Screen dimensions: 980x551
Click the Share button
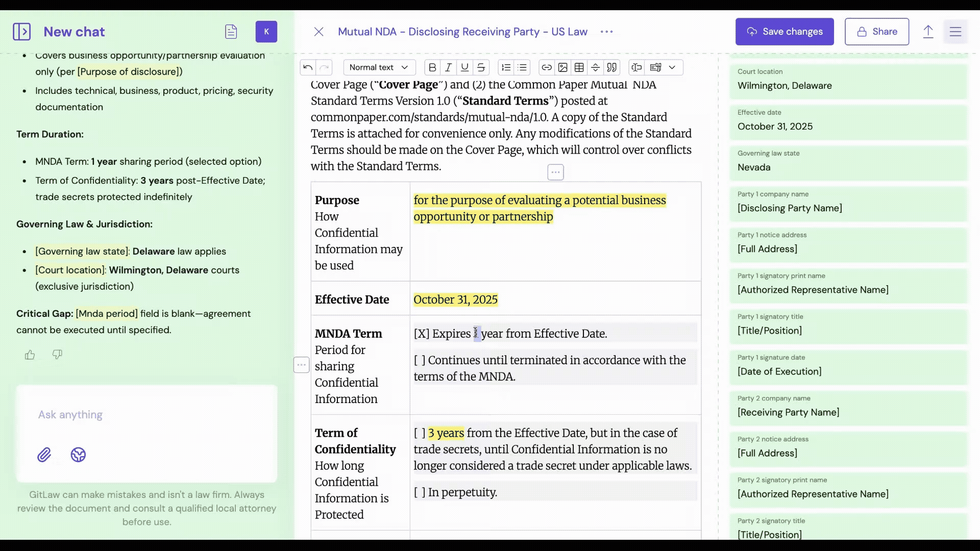pyautogui.click(x=876, y=32)
